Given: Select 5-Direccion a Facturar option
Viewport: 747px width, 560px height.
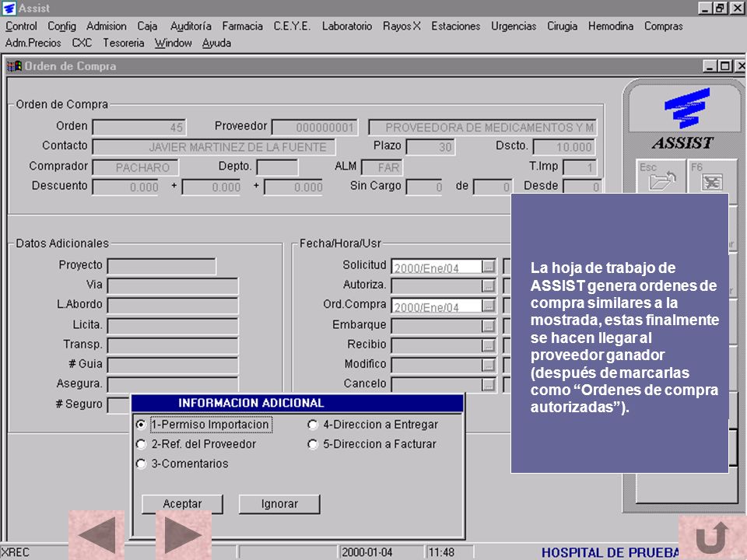Looking at the screenshot, I should [x=372, y=444].
